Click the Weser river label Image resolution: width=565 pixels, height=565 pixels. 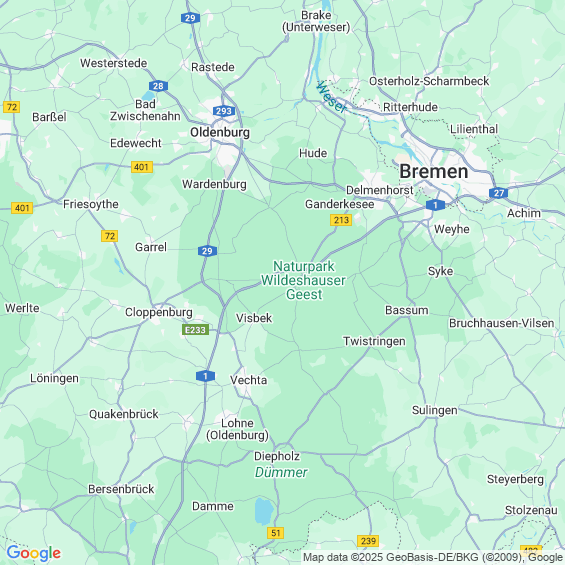click(331, 97)
